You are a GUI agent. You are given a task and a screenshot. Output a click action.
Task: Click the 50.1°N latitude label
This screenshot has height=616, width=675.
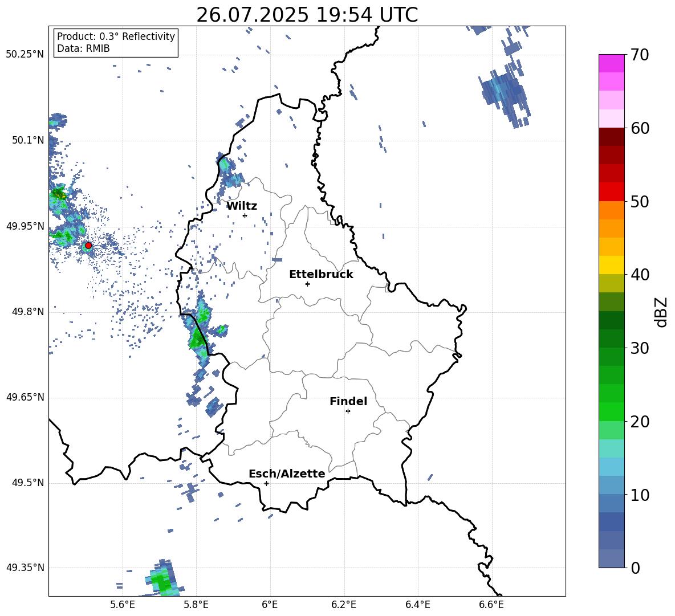tap(28, 140)
